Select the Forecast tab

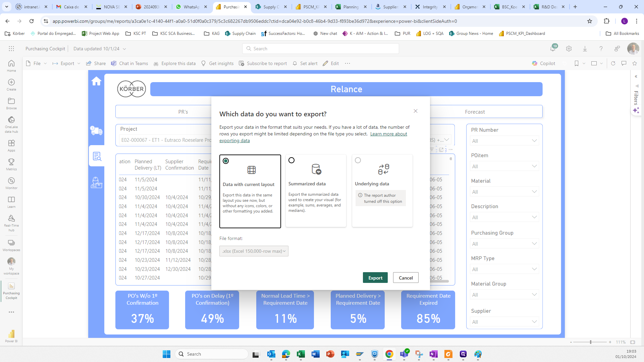(475, 112)
